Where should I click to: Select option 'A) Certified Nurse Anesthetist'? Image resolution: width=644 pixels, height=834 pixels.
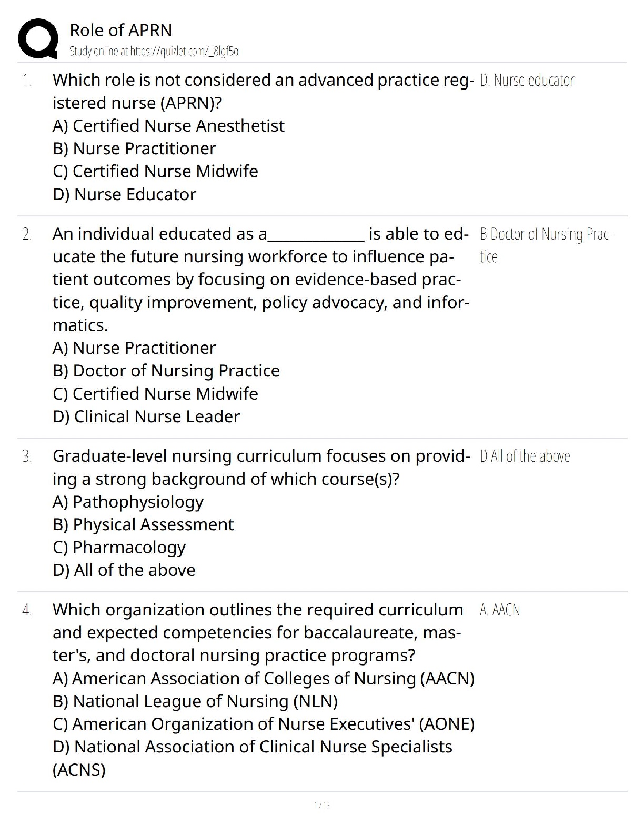pos(168,126)
